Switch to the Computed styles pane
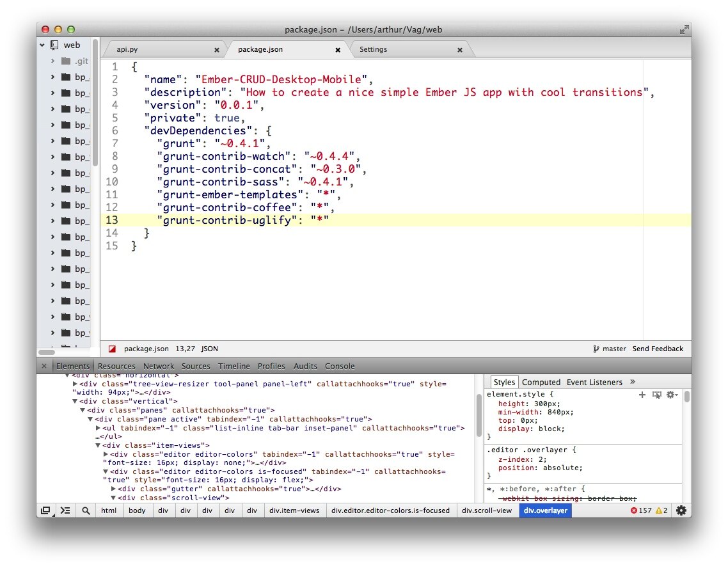Screen dimensions: 728x568 coord(541,383)
